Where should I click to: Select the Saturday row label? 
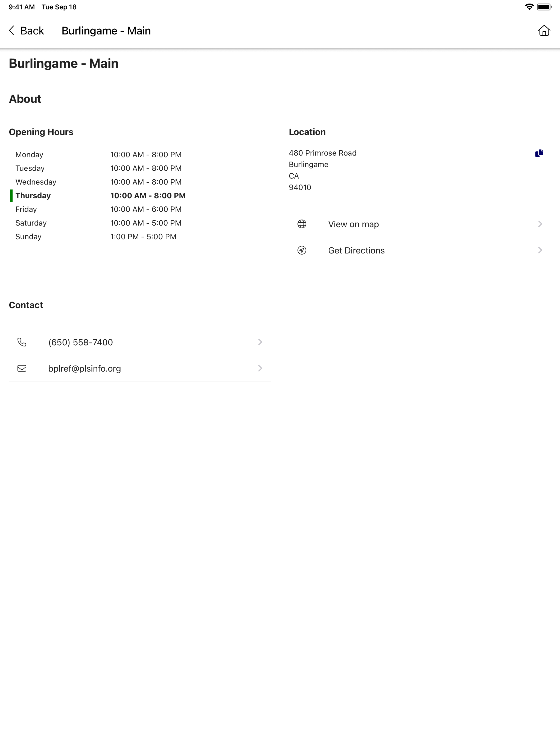(x=31, y=223)
